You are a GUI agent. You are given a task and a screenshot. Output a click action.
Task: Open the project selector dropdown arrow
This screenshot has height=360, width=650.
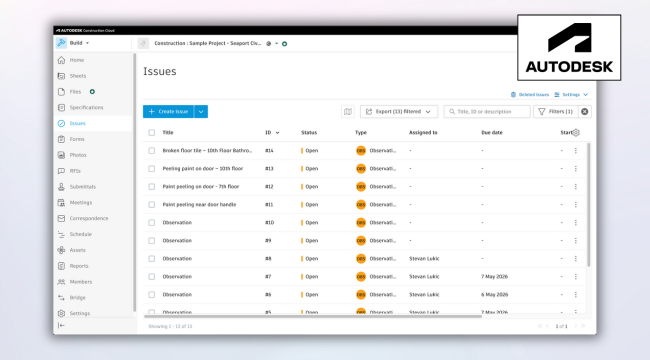pos(276,44)
